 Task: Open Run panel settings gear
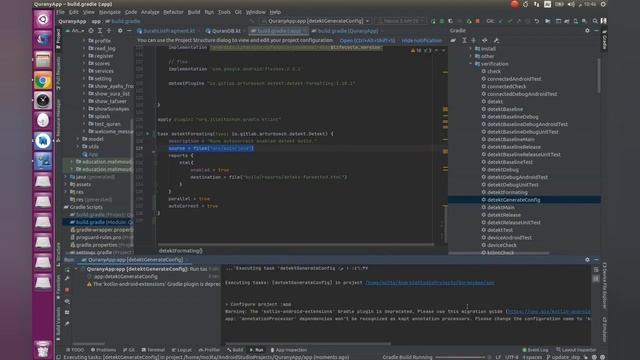587,260
